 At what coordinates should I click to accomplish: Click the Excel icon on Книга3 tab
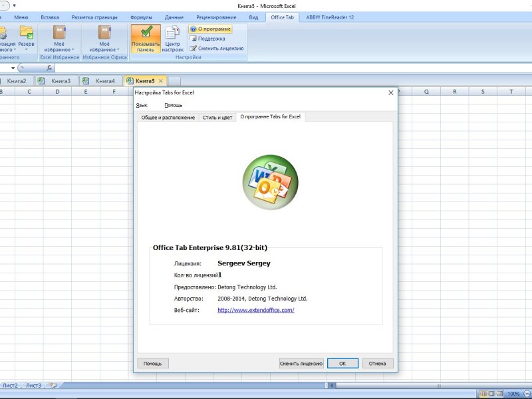[41, 80]
